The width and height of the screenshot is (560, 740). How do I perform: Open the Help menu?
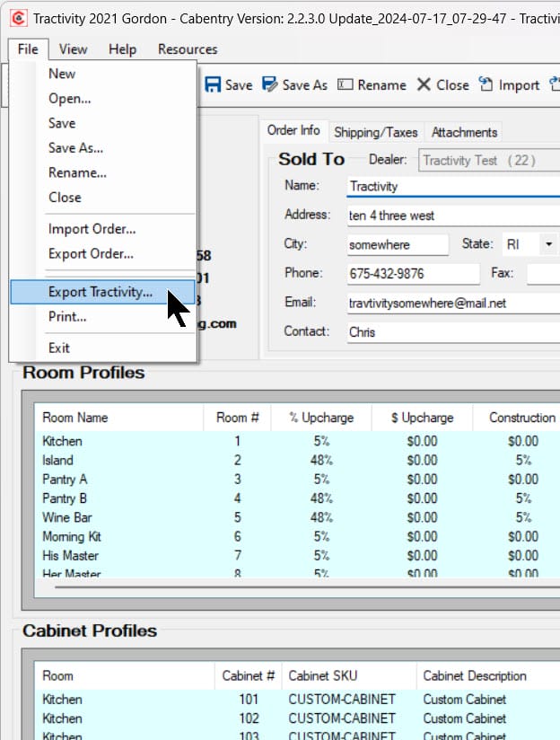122,49
